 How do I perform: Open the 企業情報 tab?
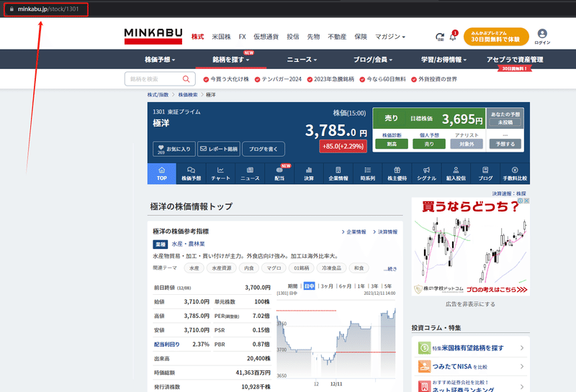[x=338, y=173]
